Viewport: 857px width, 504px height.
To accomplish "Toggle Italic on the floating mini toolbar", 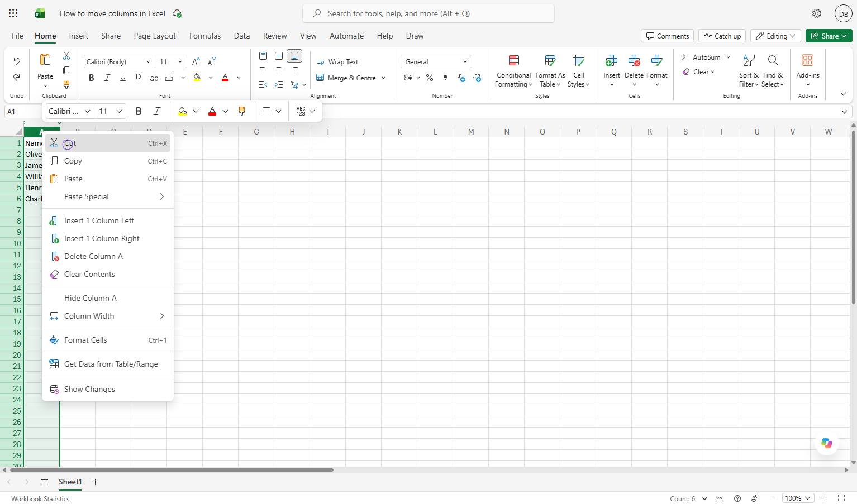I will pyautogui.click(x=157, y=111).
